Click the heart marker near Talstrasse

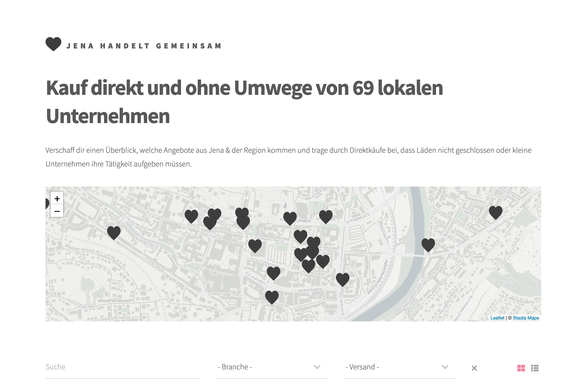114,232
